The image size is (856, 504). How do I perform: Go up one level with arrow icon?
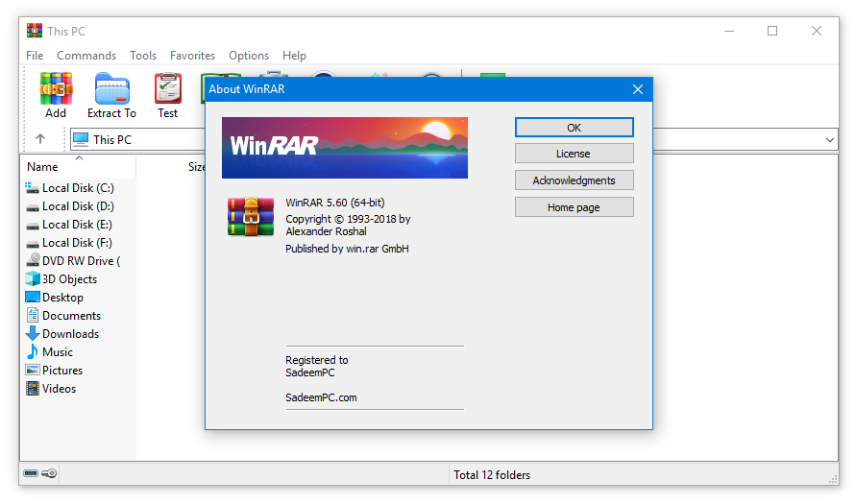tap(40, 139)
